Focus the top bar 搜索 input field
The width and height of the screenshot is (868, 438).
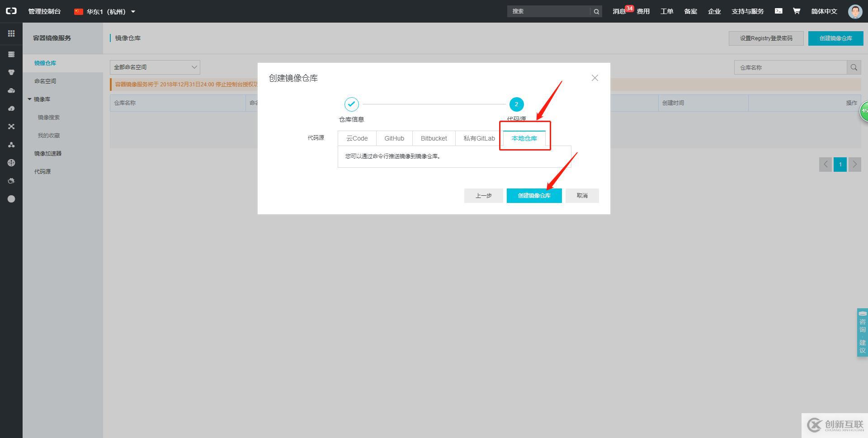[549, 12]
